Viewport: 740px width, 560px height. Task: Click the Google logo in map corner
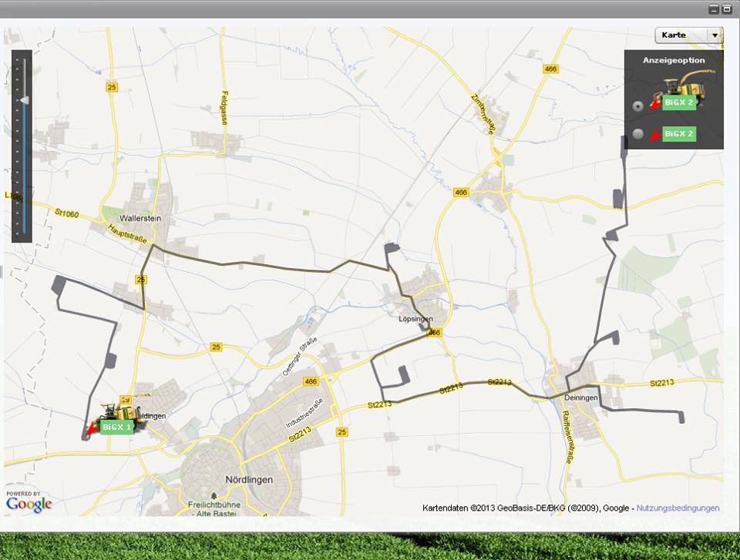[29, 504]
